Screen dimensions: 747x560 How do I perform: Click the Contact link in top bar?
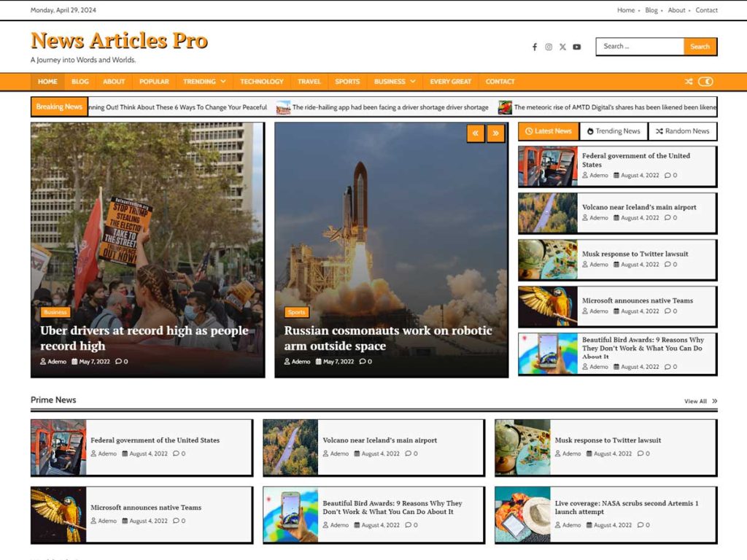[x=706, y=10]
